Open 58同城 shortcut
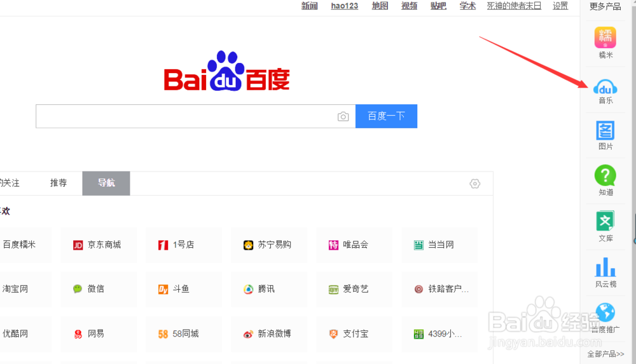The width and height of the screenshot is (636, 364). tap(184, 334)
